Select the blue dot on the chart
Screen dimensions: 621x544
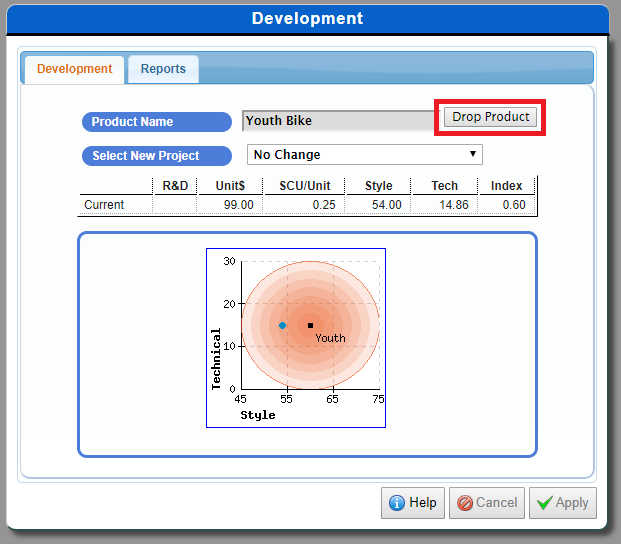(282, 325)
